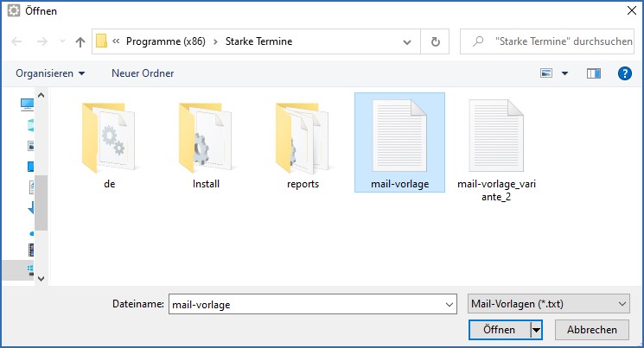Click the Starke Termine breadcrumb
The height and width of the screenshot is (348, 644).
(258, 41)
